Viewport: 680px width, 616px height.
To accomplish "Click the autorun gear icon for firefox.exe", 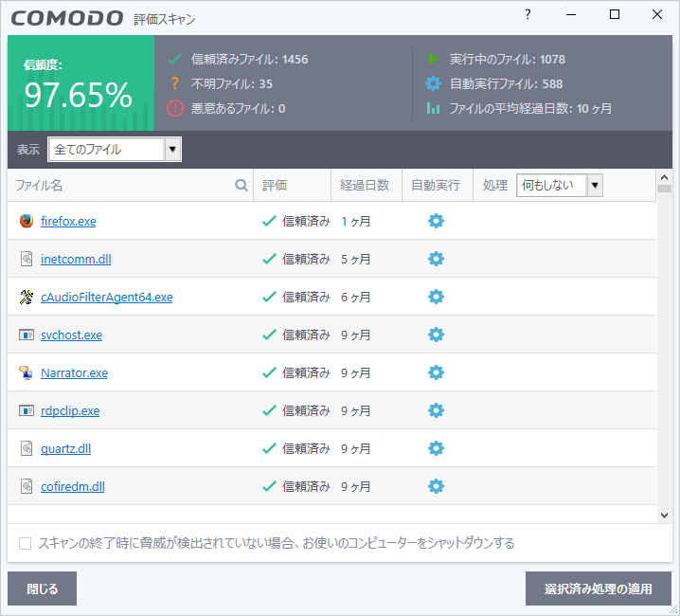I will [436, 221].
